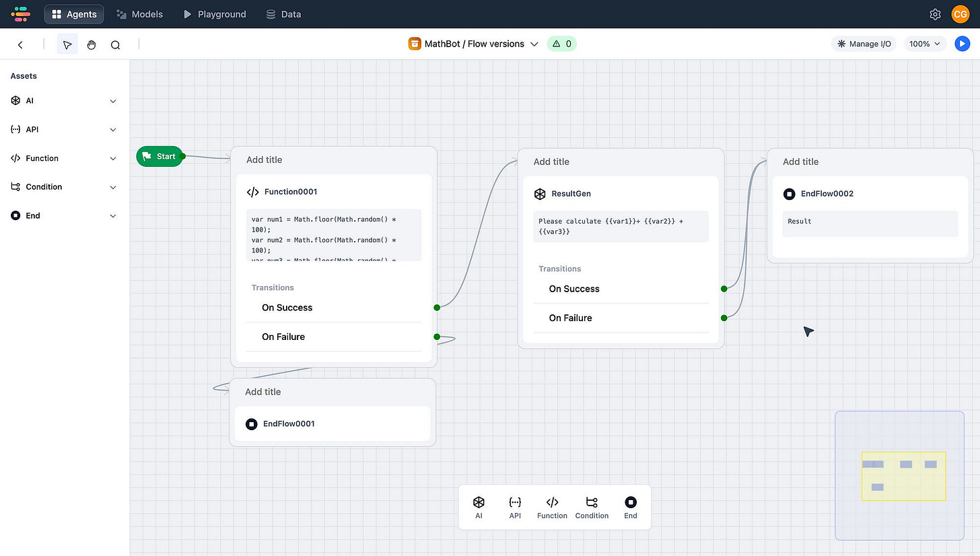
Task: Click the On Failure output port of Function0001
Action: pyautogui.click(x=437, y=337)
